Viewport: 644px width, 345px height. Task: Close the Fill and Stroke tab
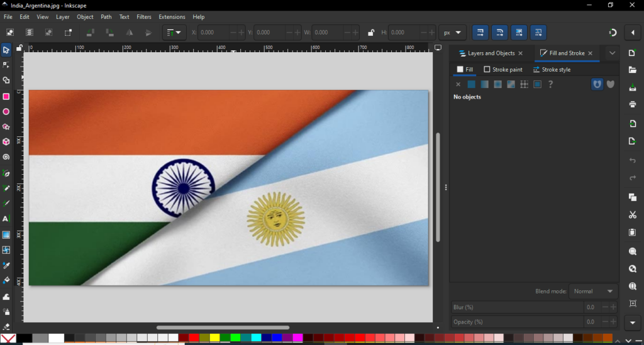coord(590,53)
